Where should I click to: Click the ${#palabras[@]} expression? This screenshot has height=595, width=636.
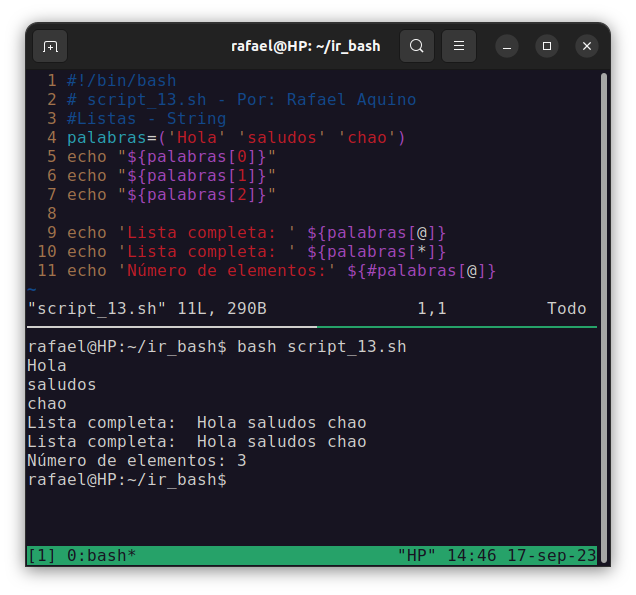pos(421,271)
